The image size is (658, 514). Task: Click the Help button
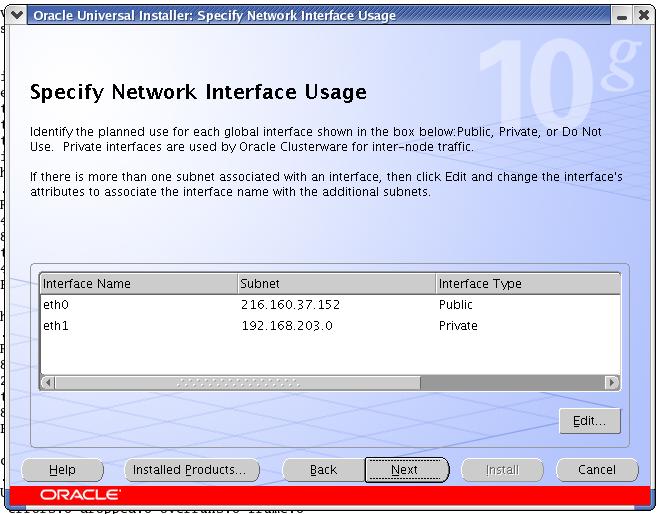click(x=62, y=470)
